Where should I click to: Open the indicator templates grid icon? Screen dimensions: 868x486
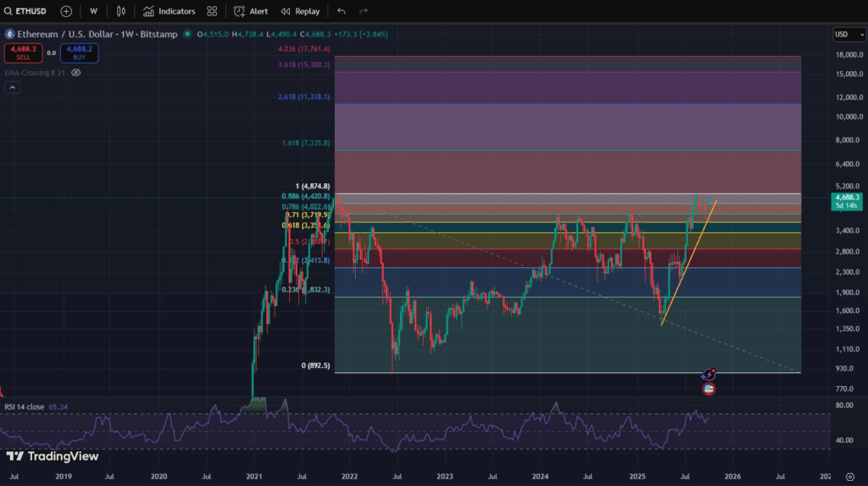(212, 11)
